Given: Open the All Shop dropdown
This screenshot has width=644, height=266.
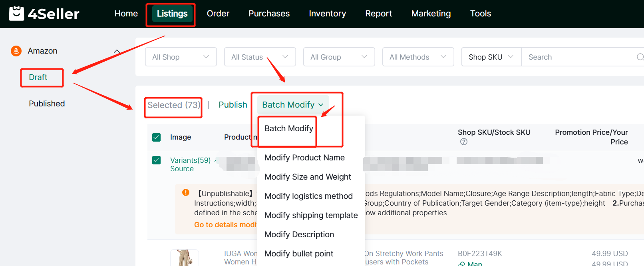Looking at the screenshot, I should click(x=181, y=57).
